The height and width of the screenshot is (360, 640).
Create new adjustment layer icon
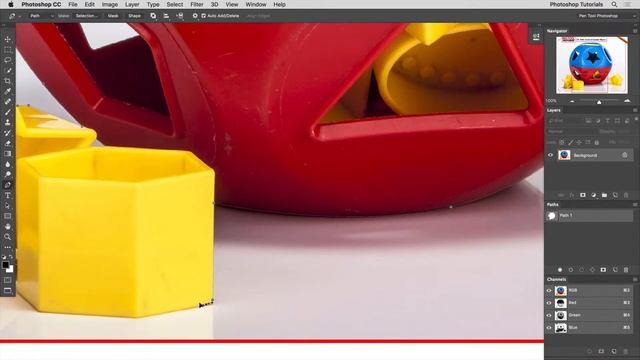coord(593,195)
